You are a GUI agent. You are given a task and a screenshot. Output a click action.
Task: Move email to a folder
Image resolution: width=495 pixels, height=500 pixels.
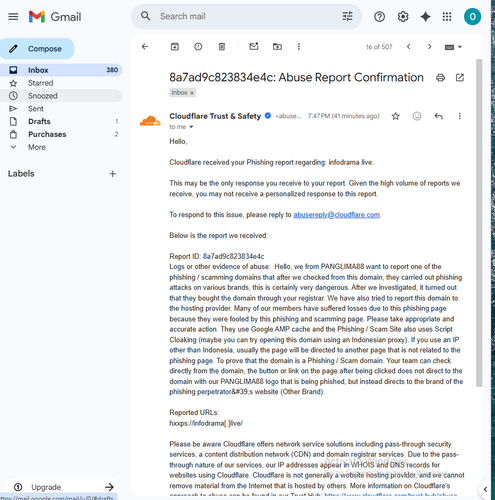click(x=277, y=47)
